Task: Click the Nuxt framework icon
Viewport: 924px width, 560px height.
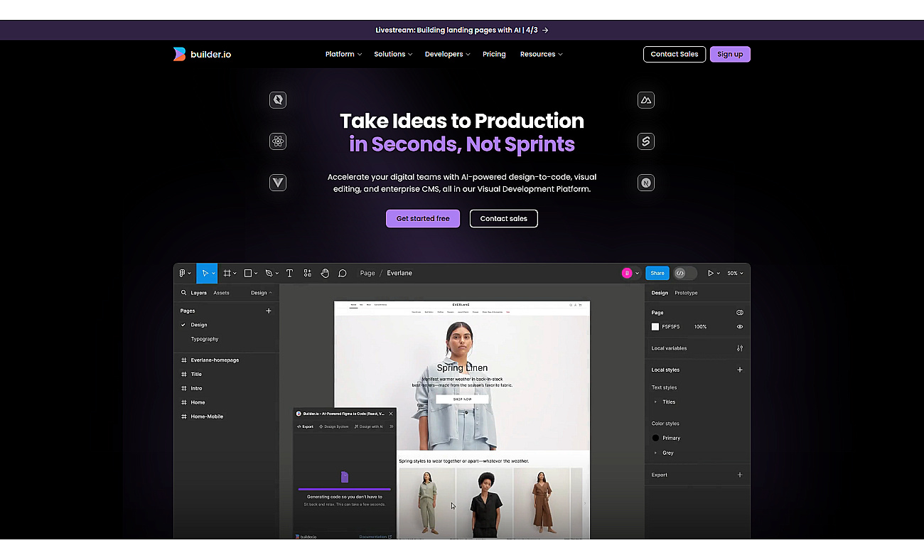Action: 646,100
